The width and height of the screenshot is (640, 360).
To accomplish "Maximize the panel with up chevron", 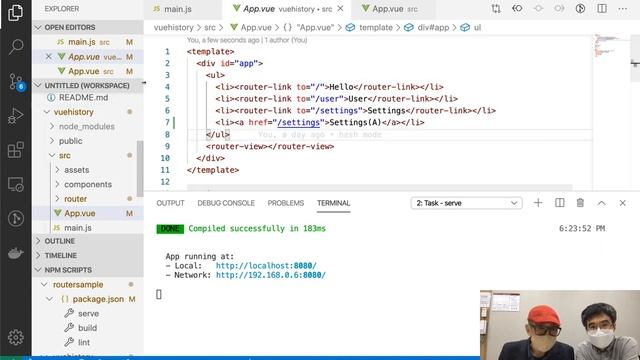I will tap(602, 203).
